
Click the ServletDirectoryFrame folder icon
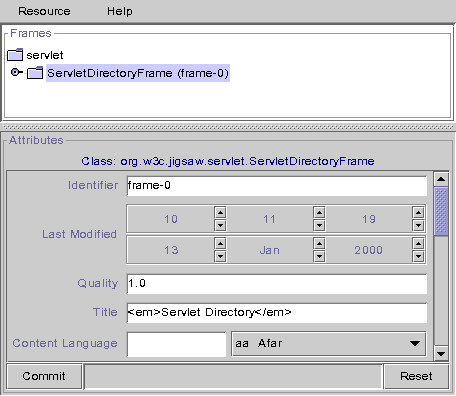coord(35,73)
